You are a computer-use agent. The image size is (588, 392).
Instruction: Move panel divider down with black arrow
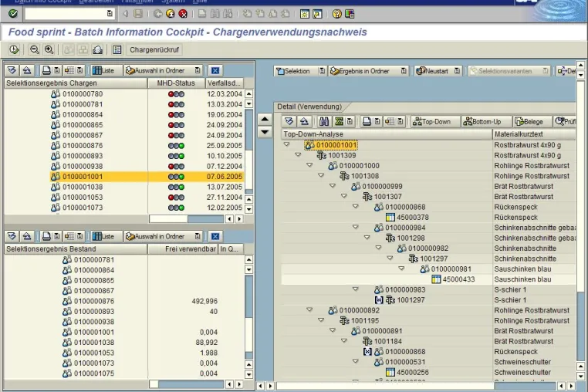click(265, 132)
